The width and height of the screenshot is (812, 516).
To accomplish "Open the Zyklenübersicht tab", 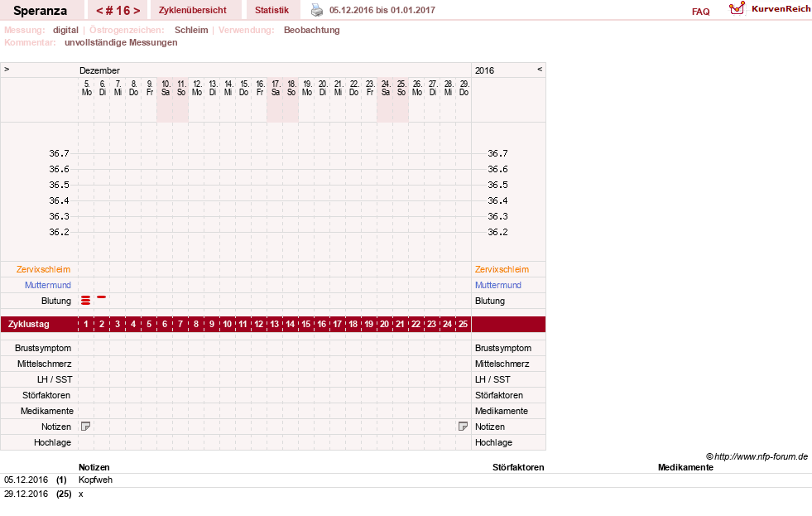I will tap(193, 10).
